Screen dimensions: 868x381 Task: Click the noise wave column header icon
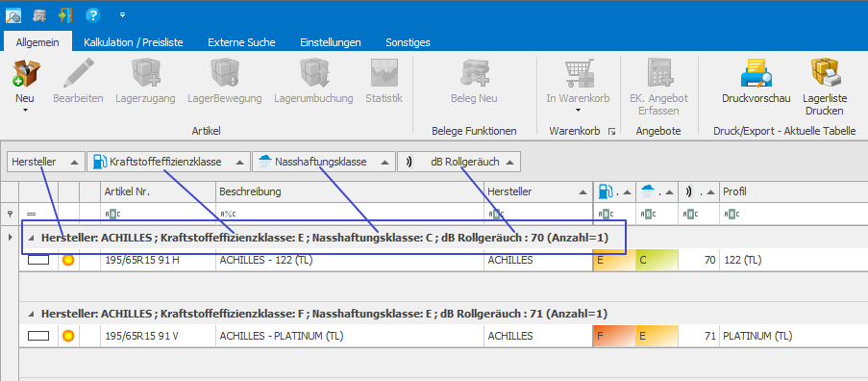[x=688, y=191]
